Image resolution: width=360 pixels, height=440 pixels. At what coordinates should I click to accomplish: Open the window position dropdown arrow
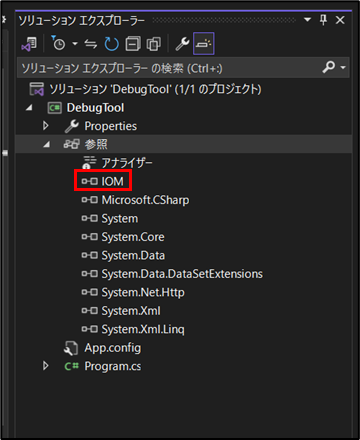click(307, 20)
